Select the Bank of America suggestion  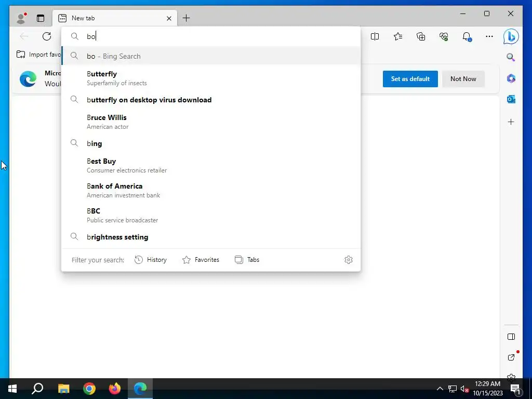[x=211, y=190]
